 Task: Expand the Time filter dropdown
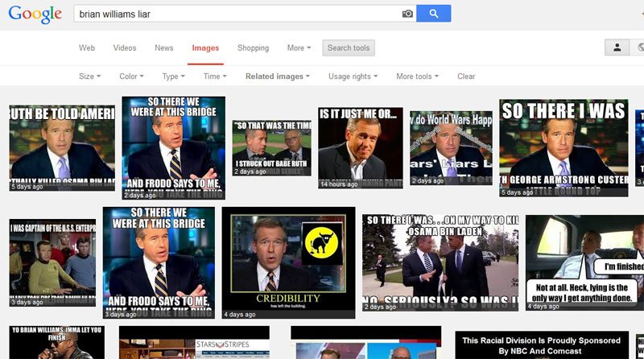click(x=215, y=76)
